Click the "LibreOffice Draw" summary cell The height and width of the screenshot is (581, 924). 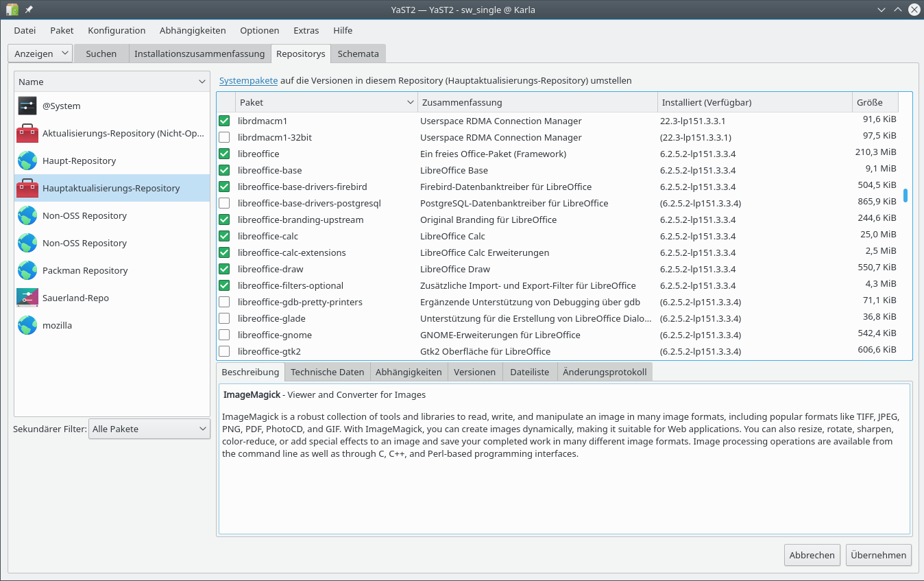(x=455, y=269)
